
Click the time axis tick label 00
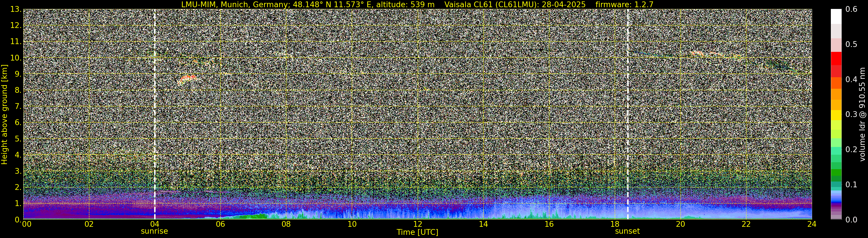coord(27,224)
